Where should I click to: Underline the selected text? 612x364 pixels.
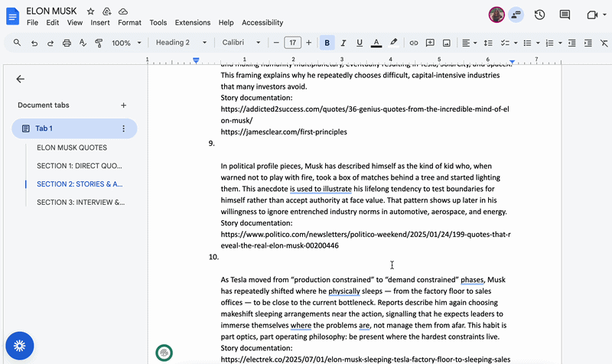360,43
